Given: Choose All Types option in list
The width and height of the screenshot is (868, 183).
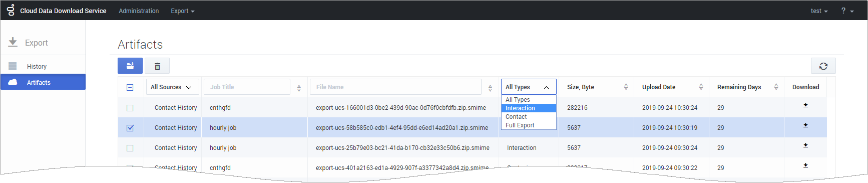Looking at the screenshot, I should click(x=529, y=100).
